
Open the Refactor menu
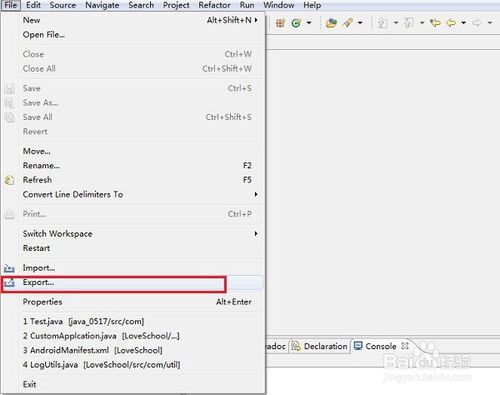[214, 5]
